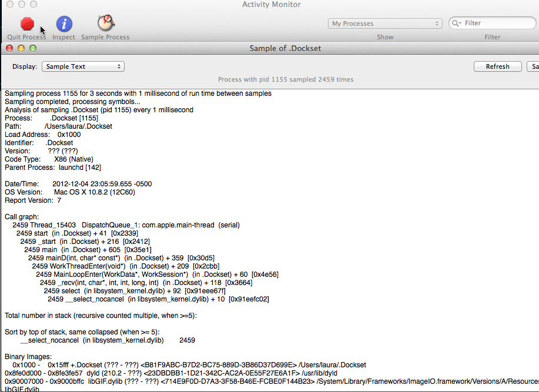Image resolution: width=539 pixels, height=392 pixels.
Task: Click the 'OS Version: Mac OS X 10.8.2' line
Action: click(x=70, y=192)
